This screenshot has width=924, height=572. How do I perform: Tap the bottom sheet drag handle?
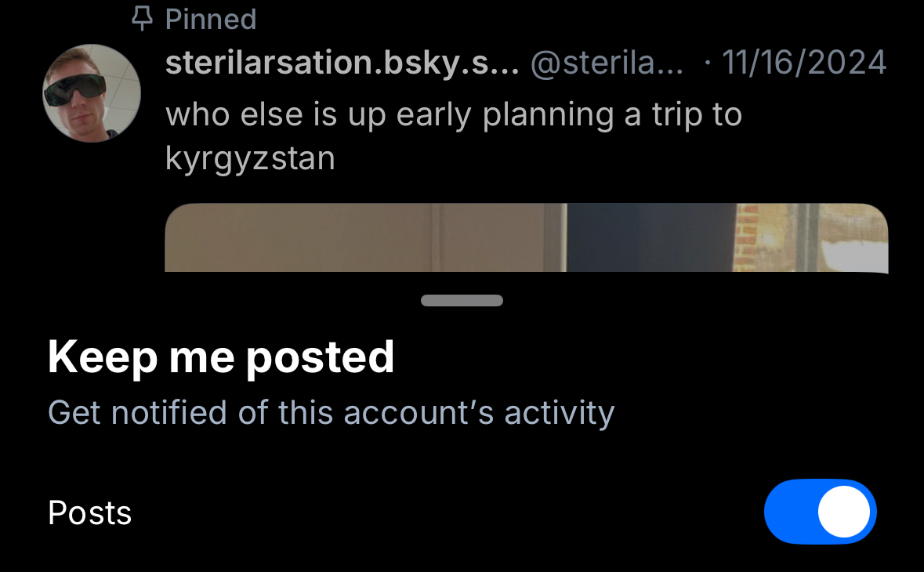pos(462,300)
